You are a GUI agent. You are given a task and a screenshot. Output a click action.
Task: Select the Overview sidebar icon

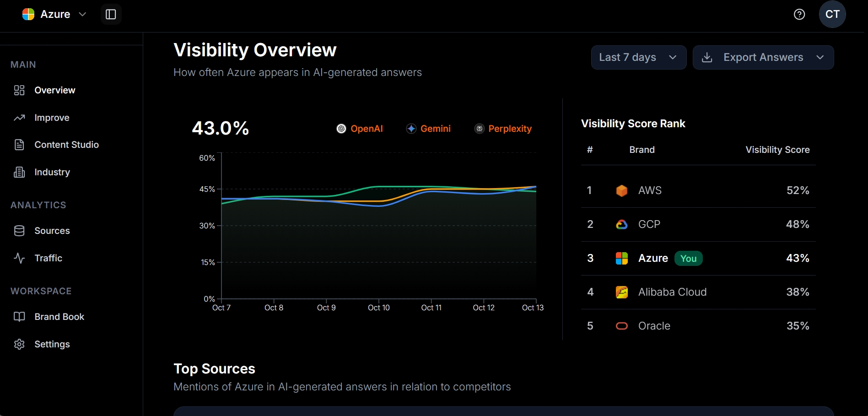tap(19, 90)
